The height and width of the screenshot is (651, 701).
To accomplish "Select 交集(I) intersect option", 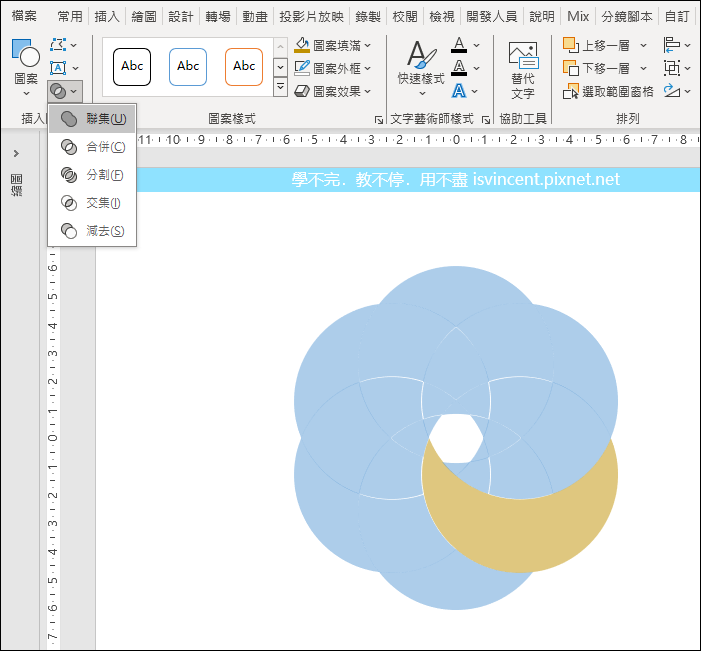I will pos(92,203).
